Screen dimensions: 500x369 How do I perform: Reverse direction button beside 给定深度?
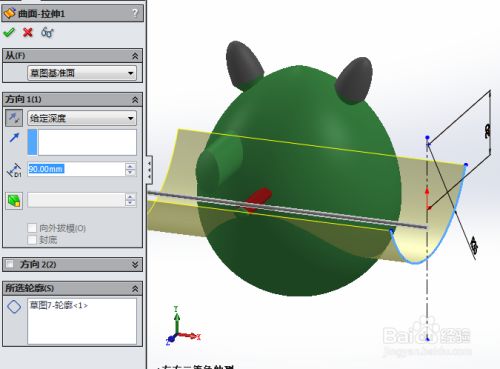tap(14, 118)
